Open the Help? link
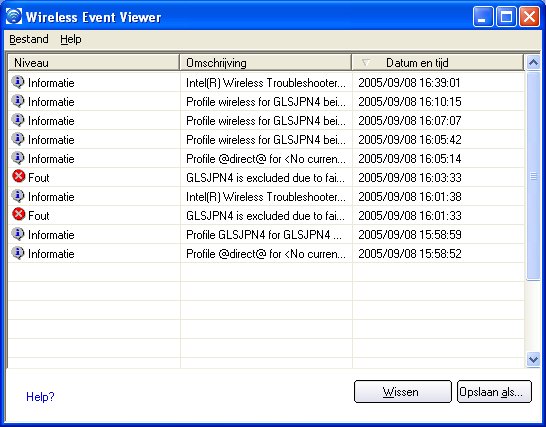Image resolution: width=546 pixels, height=427 pixels. 40,396
